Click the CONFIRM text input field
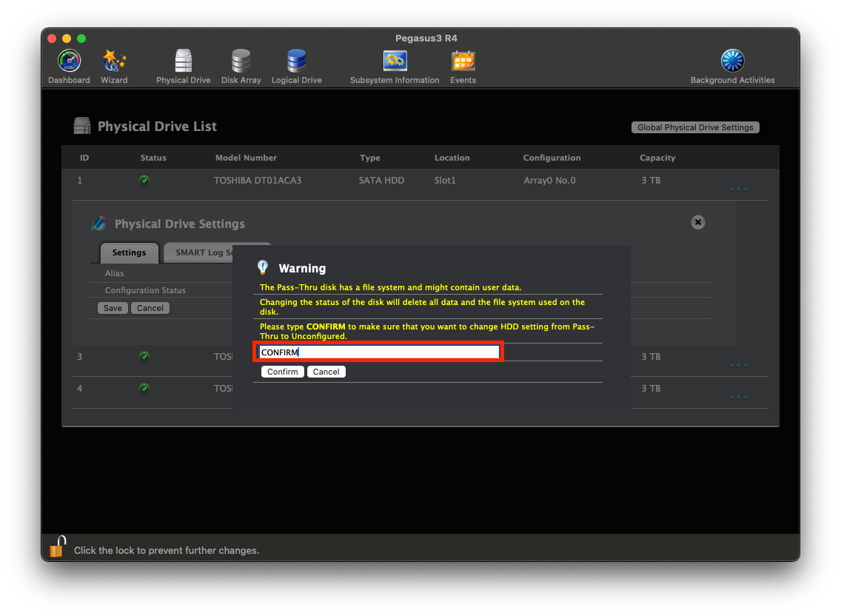 point(378,352)
